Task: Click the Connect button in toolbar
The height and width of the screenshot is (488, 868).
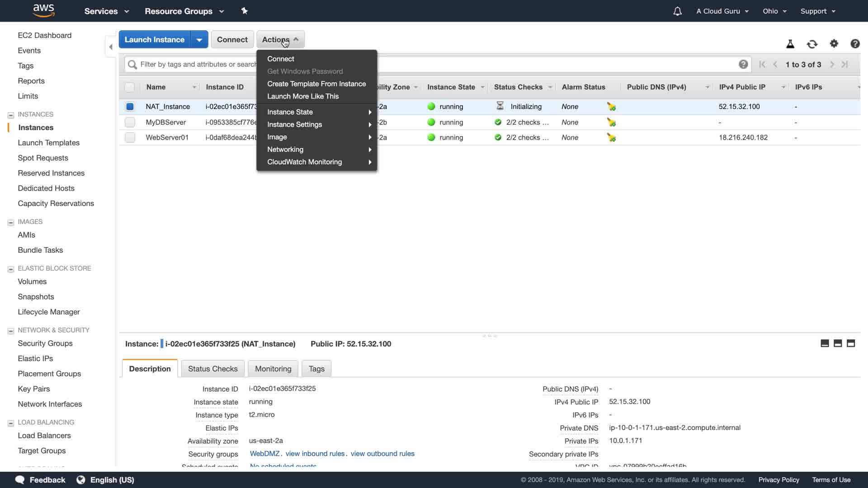Action: 232,40
